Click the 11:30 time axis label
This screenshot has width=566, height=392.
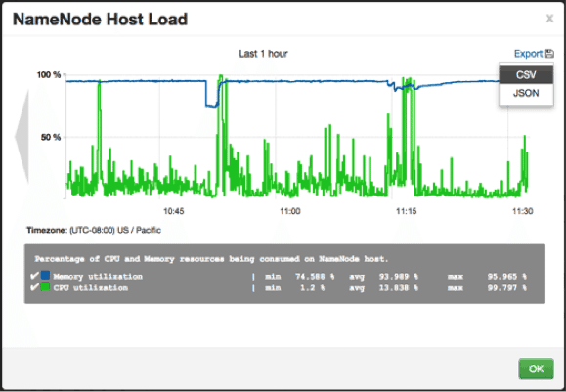pos(522,211)
